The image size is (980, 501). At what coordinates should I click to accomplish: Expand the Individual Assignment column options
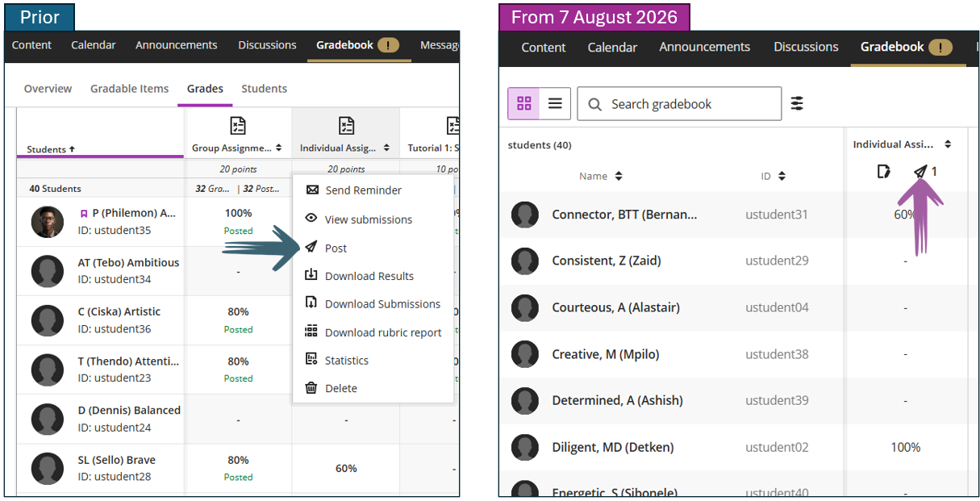tap(948, 144)
